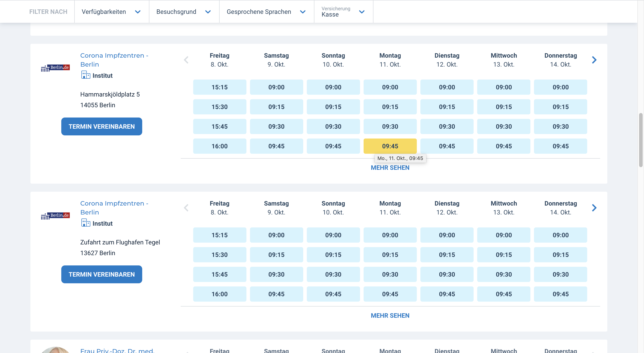Open Corona Impfzentren link at Hammarskjöldplatz
The width and height of the screenshot is (644, 353).
114,60
